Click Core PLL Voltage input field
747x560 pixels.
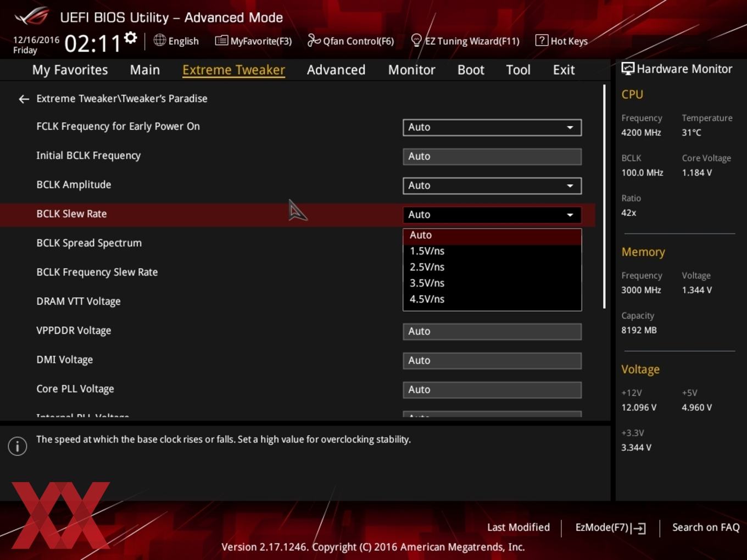(492, 390)
